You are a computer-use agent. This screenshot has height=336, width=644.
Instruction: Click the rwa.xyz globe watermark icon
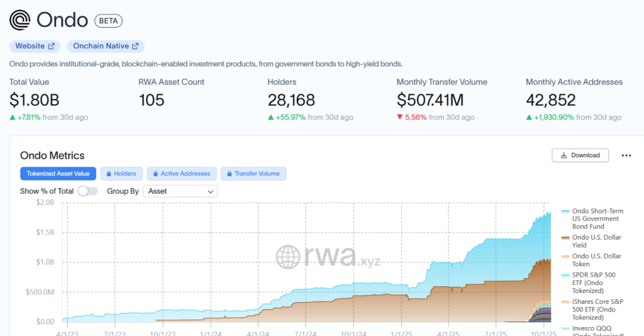(x=288, y=257)
